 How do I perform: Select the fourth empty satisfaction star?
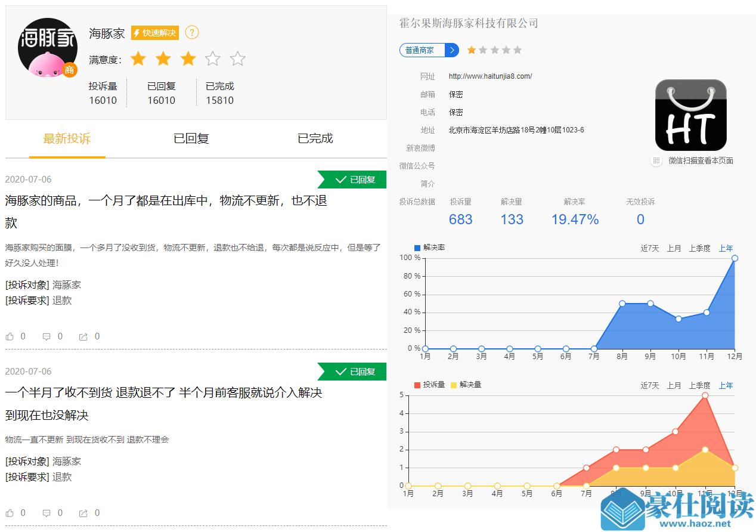pos(213,58)
